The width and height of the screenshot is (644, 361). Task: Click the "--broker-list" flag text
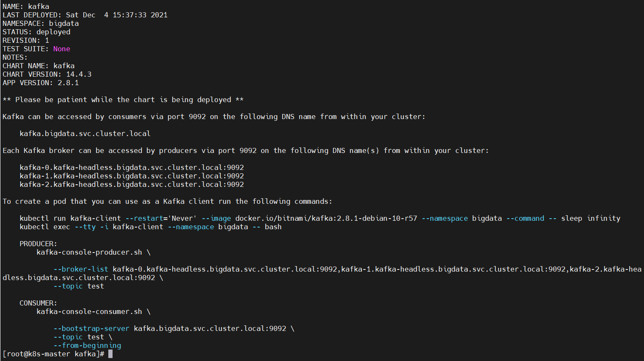(x=81, y=269)
